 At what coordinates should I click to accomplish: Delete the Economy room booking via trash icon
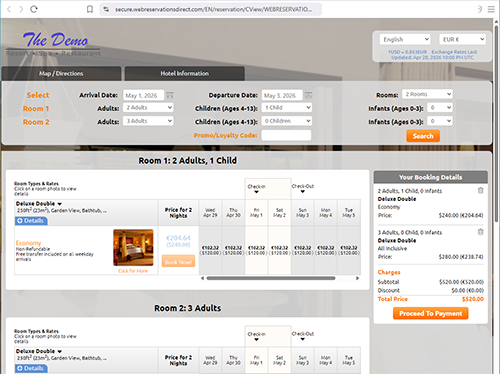pos(480,190)
